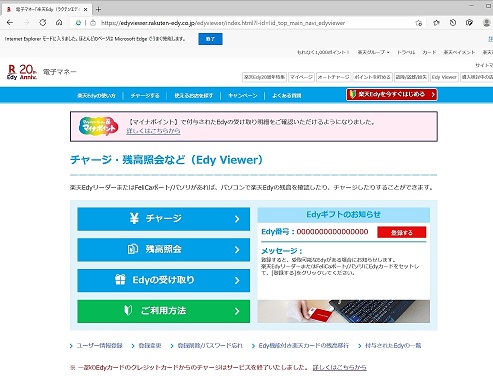Click the extensions icon in browser toolbar

[436, 23]
